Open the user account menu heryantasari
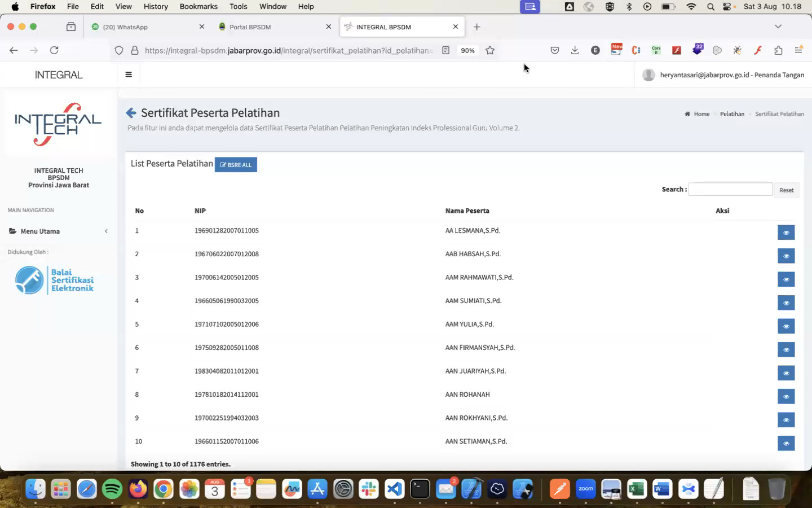The width and height of the screenshot is (812, 508). [723, 75]
